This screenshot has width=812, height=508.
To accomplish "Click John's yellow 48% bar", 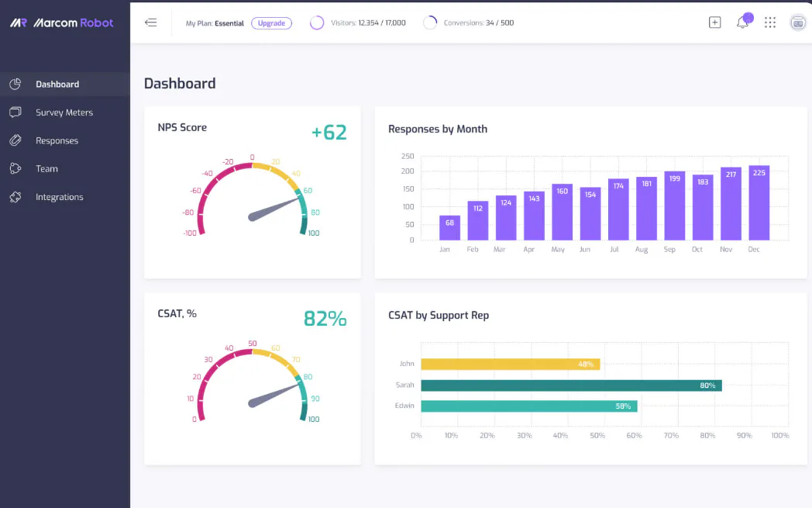I will (510, 364).
